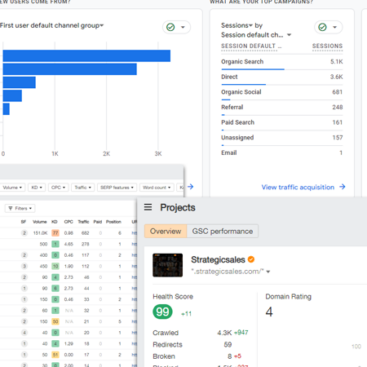
Task: Click the arrow after View traffic acquisition
Action: coord(342,187)
